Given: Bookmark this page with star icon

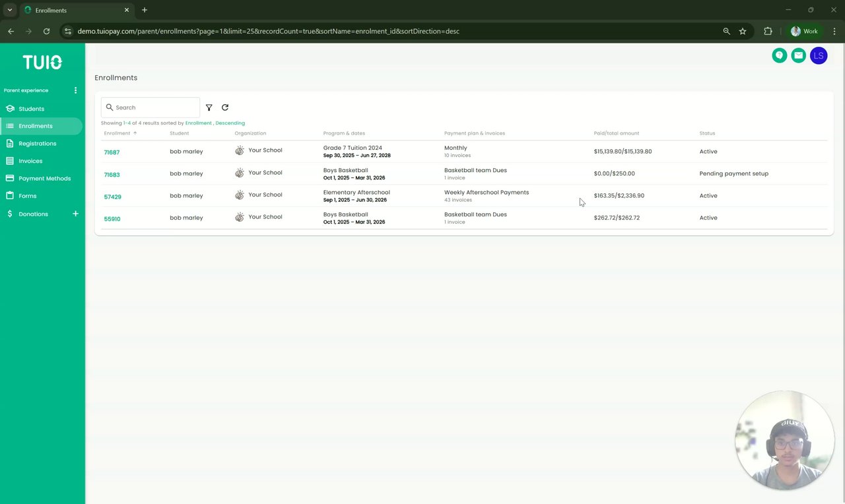Looking at the screenshot, I should pos(743,31).
